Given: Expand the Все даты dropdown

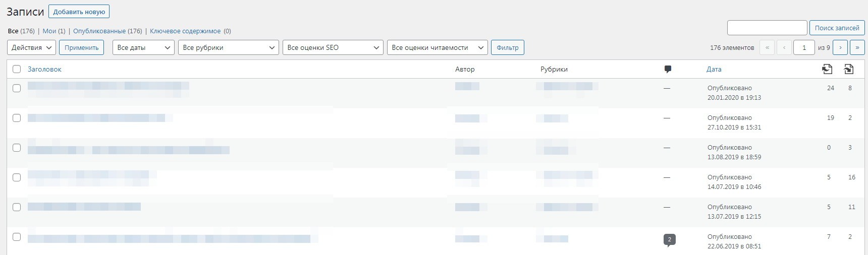Looking at the screenshot, I should [x=143, y=47].
